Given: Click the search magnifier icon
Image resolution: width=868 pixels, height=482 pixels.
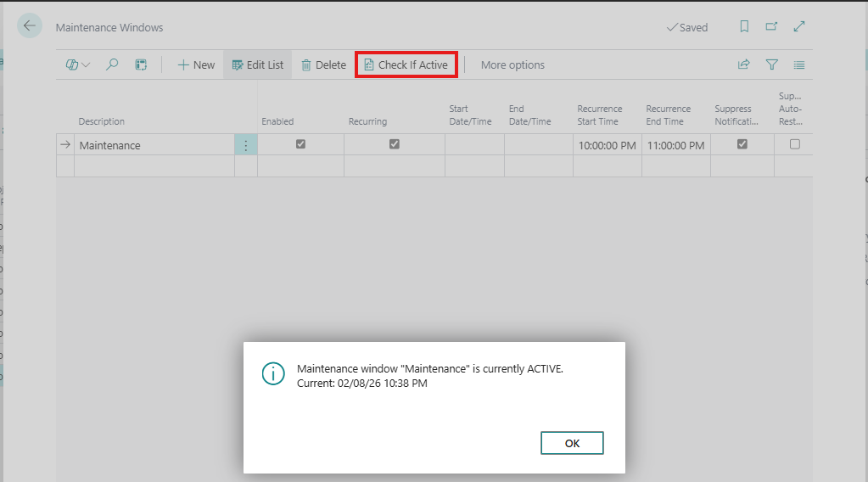Looking at the screenshot, I should [x=112, y=64].
